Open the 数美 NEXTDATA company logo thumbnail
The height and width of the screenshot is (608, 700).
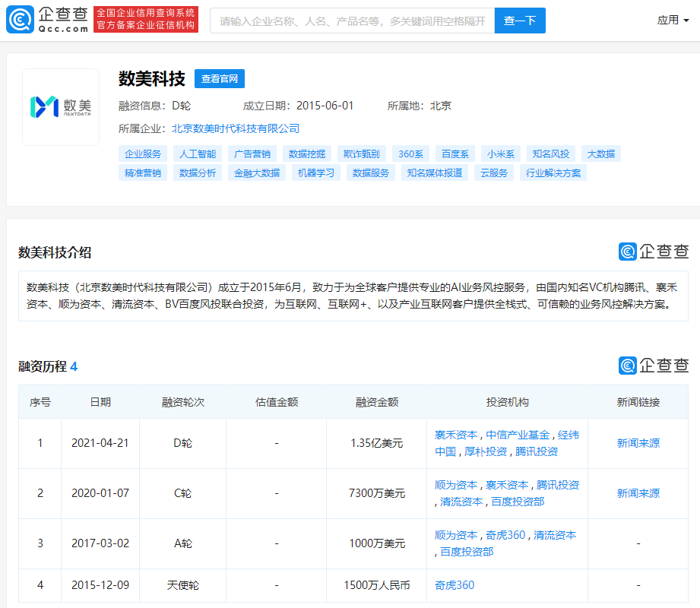pyautogui.click(x=61, y=107)
